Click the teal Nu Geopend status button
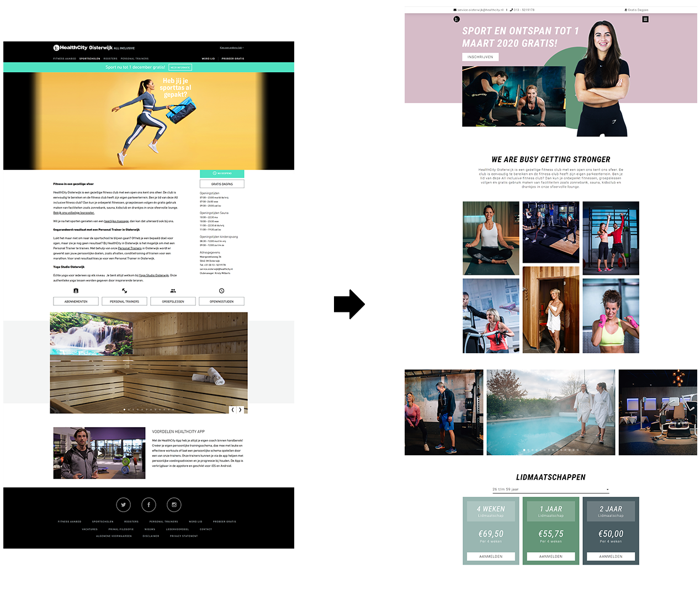This screenshot has height=590, width=700. point(222,173)
